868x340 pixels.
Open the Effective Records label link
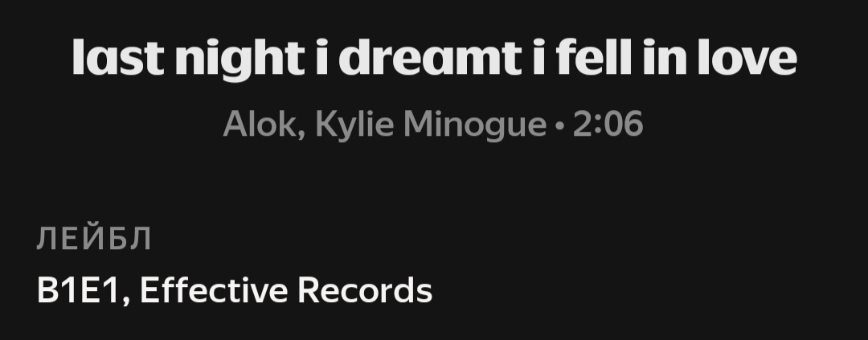285,289
